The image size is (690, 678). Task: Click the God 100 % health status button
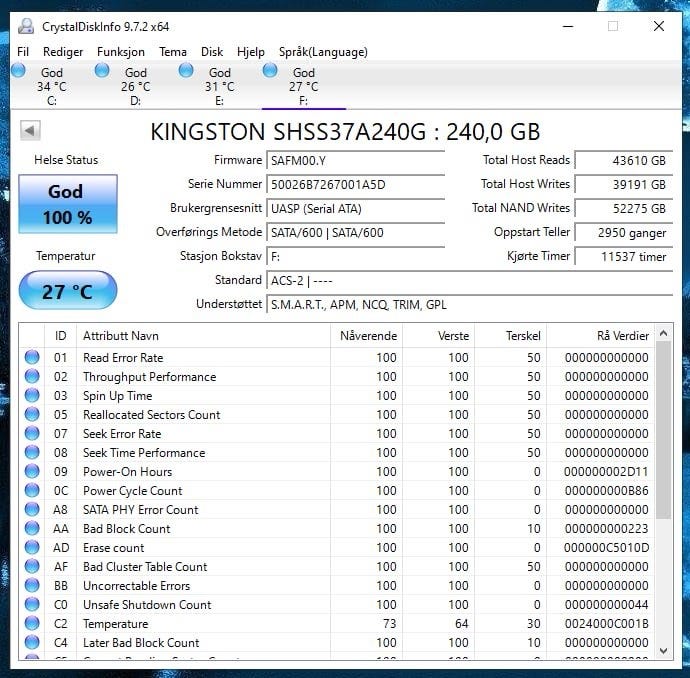(67, 204)
